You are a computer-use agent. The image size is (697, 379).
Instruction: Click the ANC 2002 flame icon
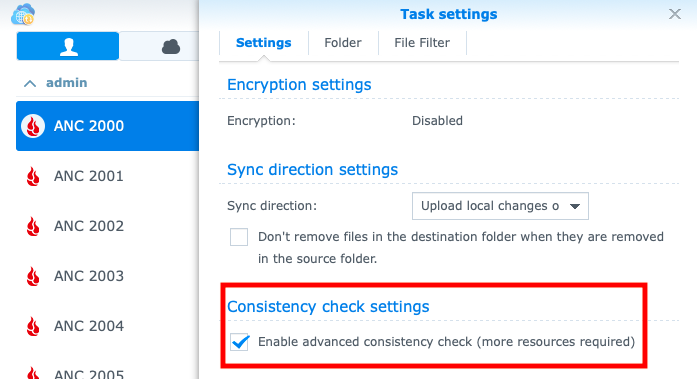[33, 226]
